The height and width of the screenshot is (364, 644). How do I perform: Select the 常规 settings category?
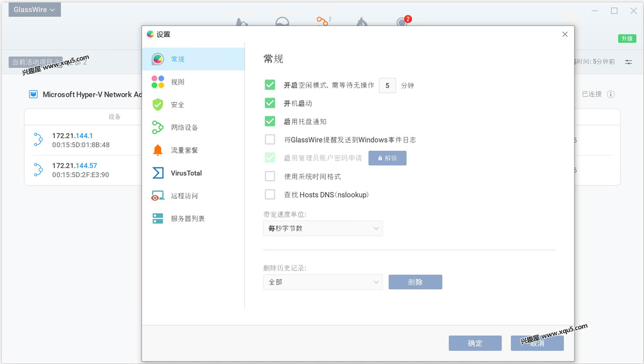(x=194, y=59)
